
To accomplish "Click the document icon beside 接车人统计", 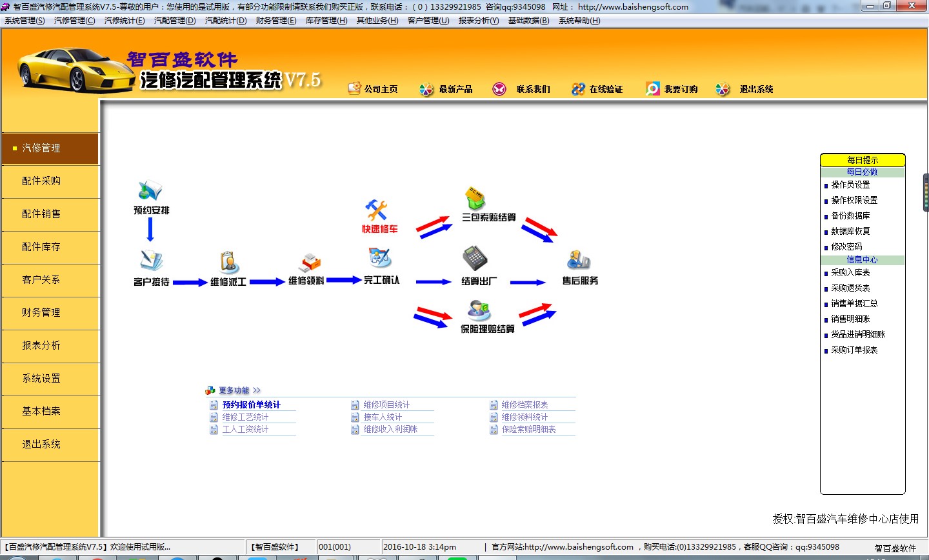I will pos(355,417).
